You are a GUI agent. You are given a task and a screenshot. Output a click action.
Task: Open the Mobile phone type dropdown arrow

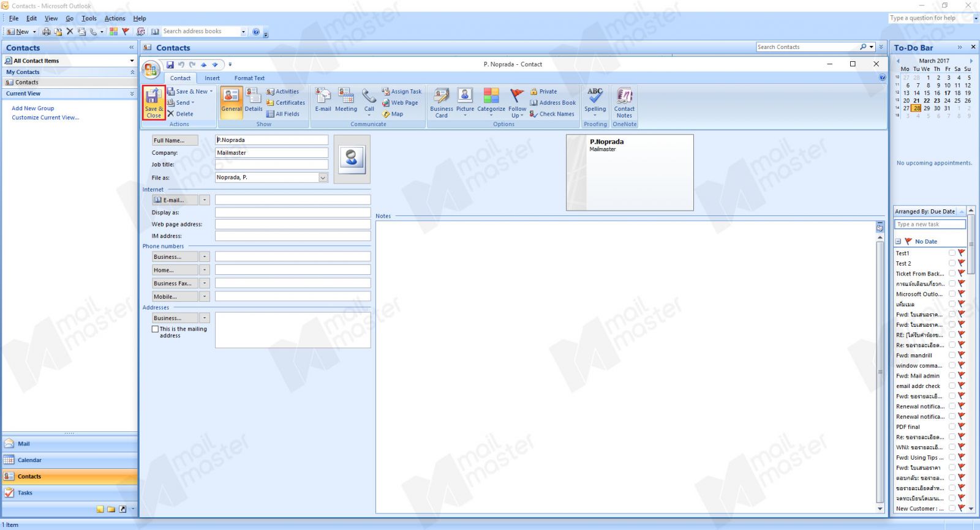click(x=205, y=297)
